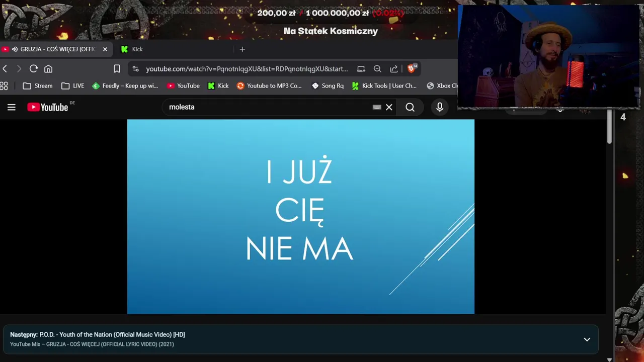The height and width of the screenshot is (362, 644).
Task: Click the install/cast screen icon in address bar
Action: 361,69
